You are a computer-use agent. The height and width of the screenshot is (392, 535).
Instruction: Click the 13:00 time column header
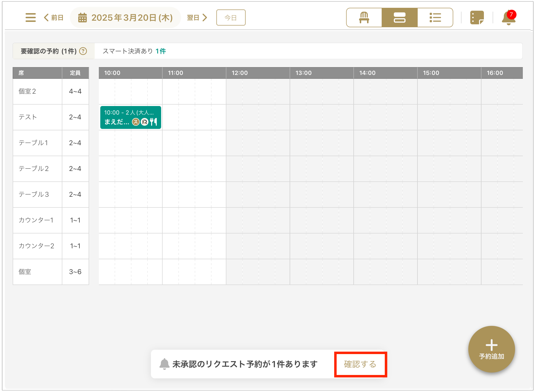(303, 73)
